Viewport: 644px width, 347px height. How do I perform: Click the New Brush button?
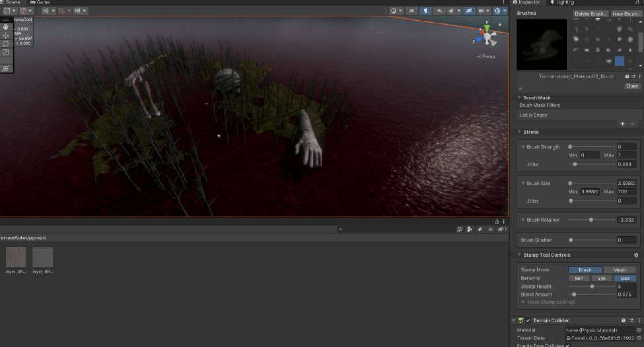[626, 14]
